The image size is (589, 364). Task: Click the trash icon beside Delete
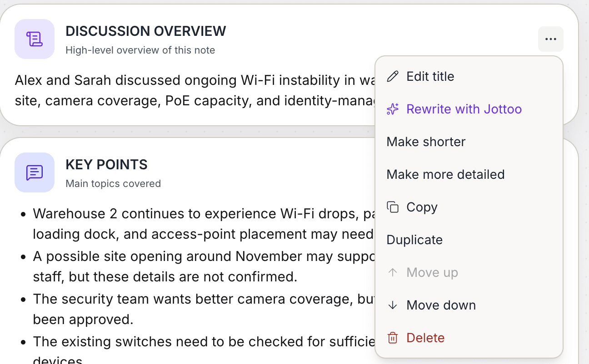(393, 338)
